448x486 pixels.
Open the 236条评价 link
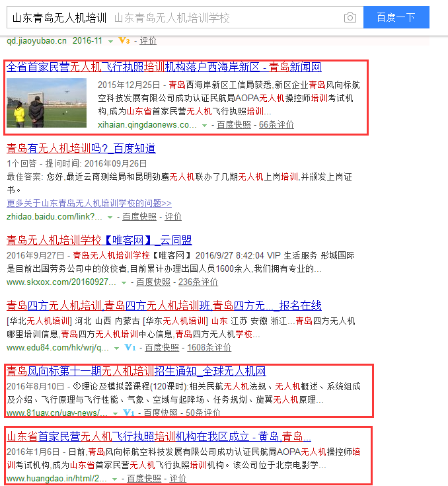tap(198, 282)
